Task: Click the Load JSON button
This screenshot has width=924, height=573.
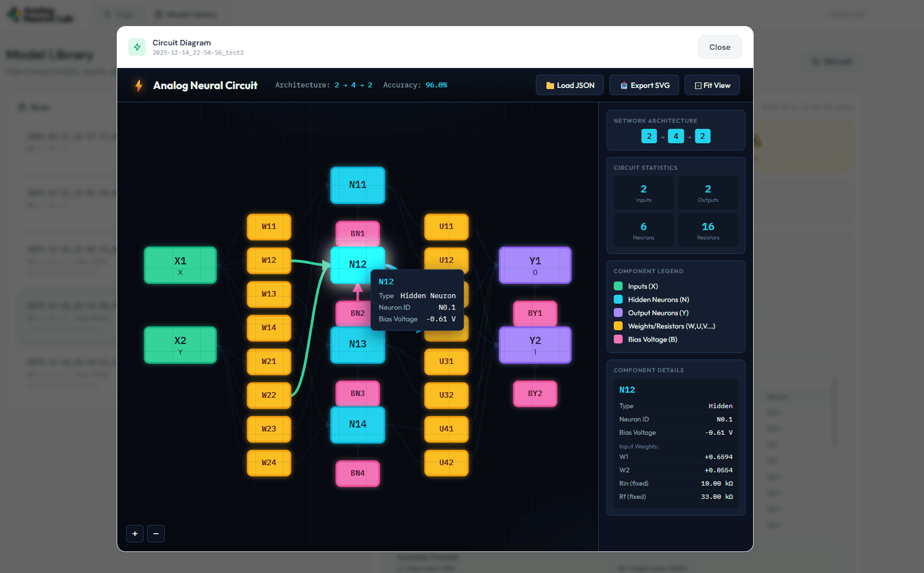Action: click(x=570, y=85)
